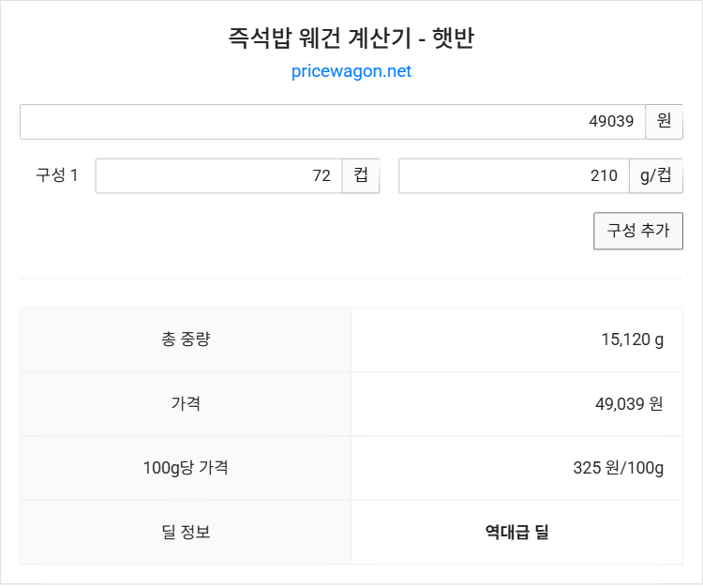
Task: Select the 총 중량 row header
Action: 186,339
